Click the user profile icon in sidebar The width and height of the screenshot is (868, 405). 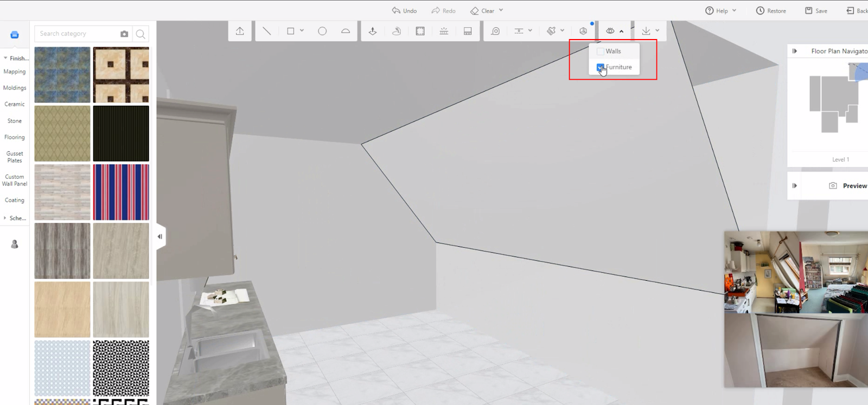click(15, 245)
